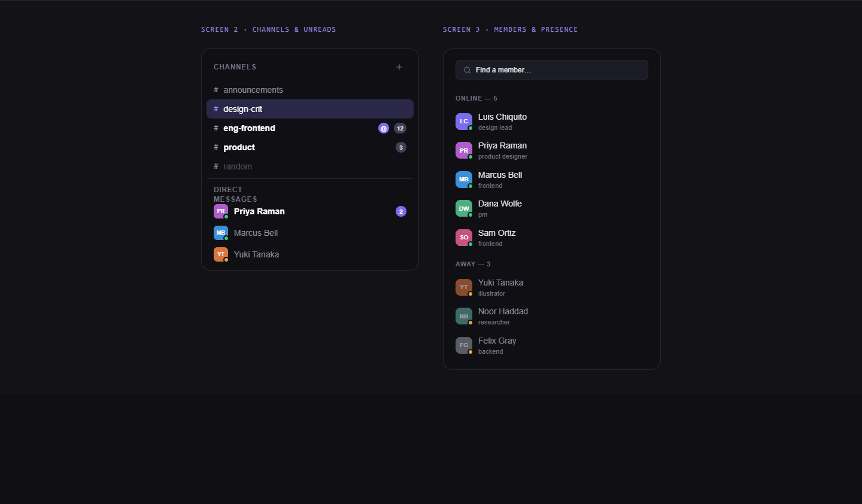Open direct message with Marcus Bell

[310, 233]
